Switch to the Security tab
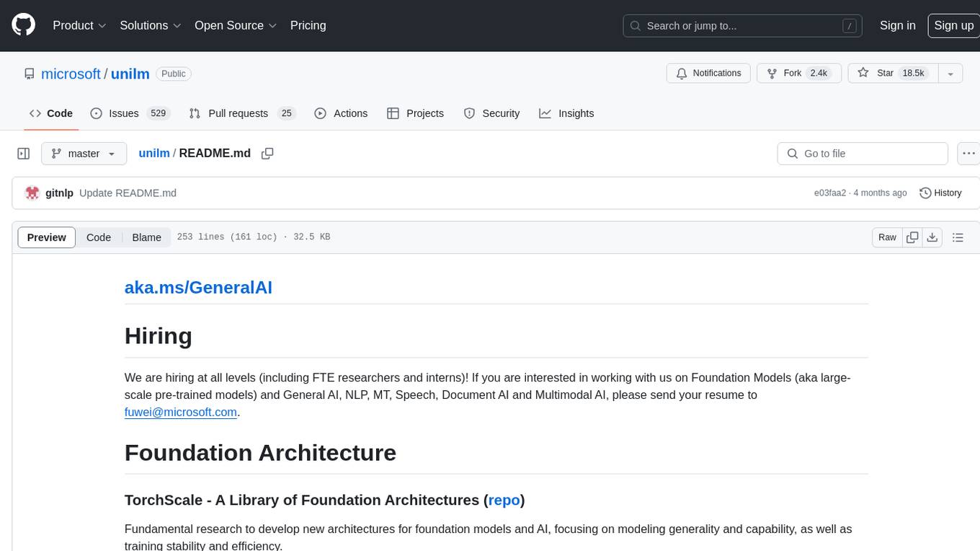Viewport: 980px width, 551px height. [x=491, y=113]
